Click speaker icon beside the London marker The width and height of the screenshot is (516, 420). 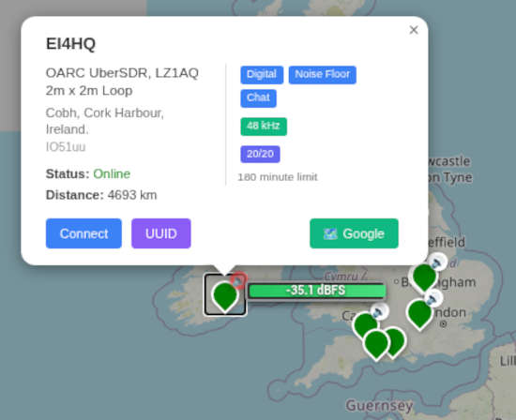pyautogui.click(x=433, y=298)
